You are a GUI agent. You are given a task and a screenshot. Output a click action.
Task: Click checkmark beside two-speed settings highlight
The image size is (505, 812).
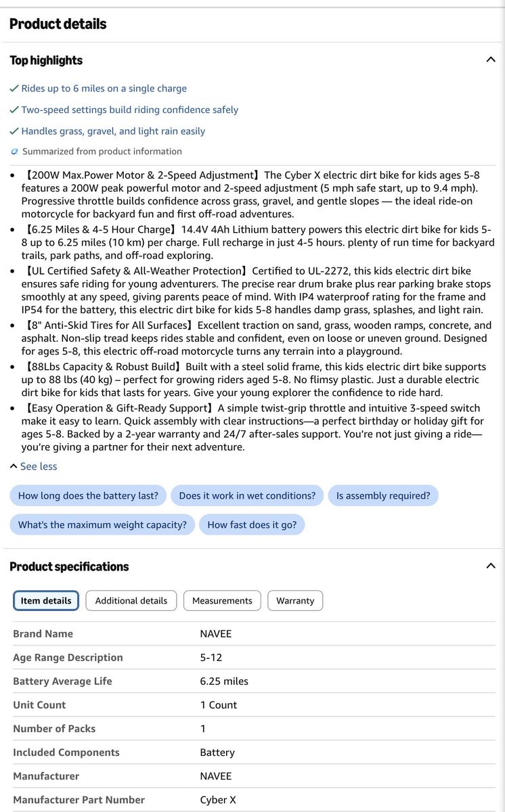tap(14, 110)
